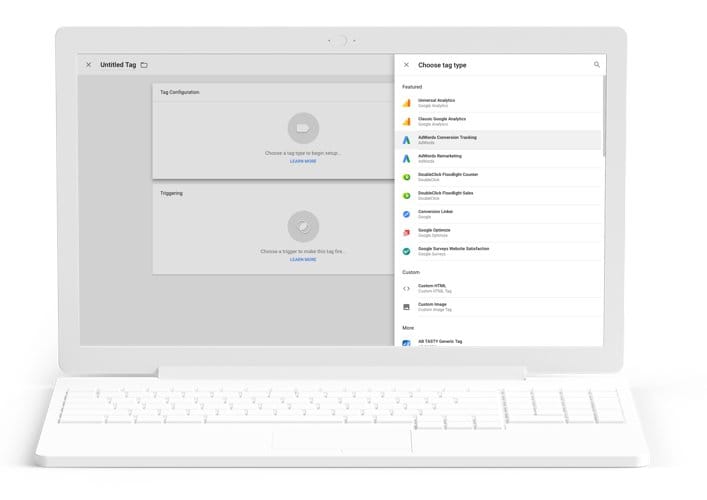Click the tag type list scrollbar
This screenshot has height=500, width=707.
tap(604, 115)
